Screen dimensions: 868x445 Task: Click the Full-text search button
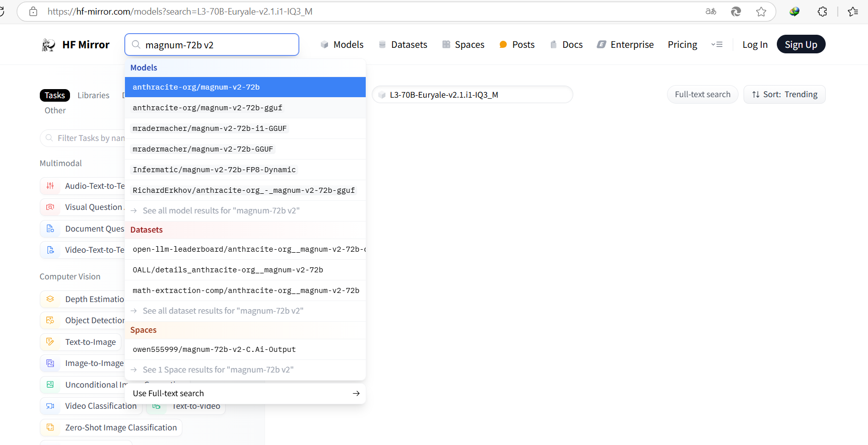point(702,94)
